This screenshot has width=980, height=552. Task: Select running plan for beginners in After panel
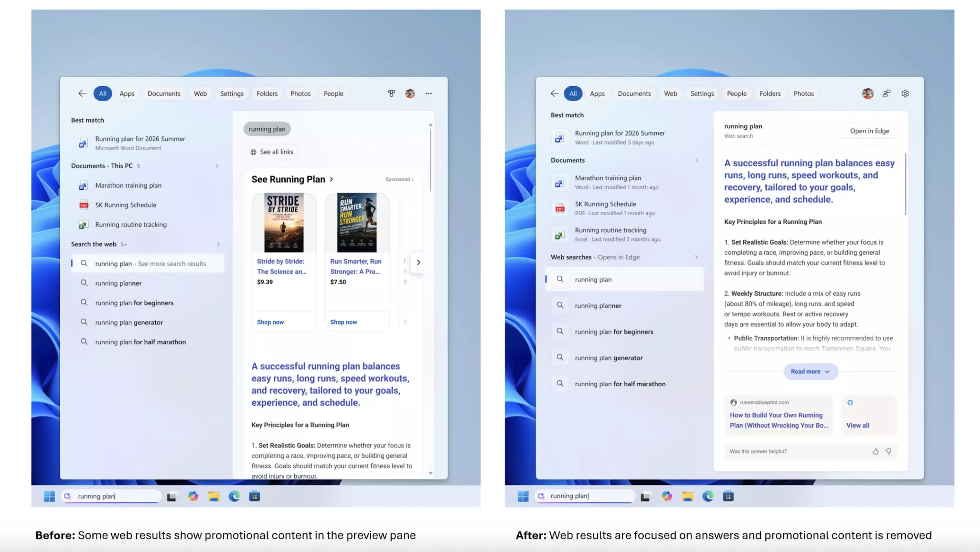tap(624, 332)
